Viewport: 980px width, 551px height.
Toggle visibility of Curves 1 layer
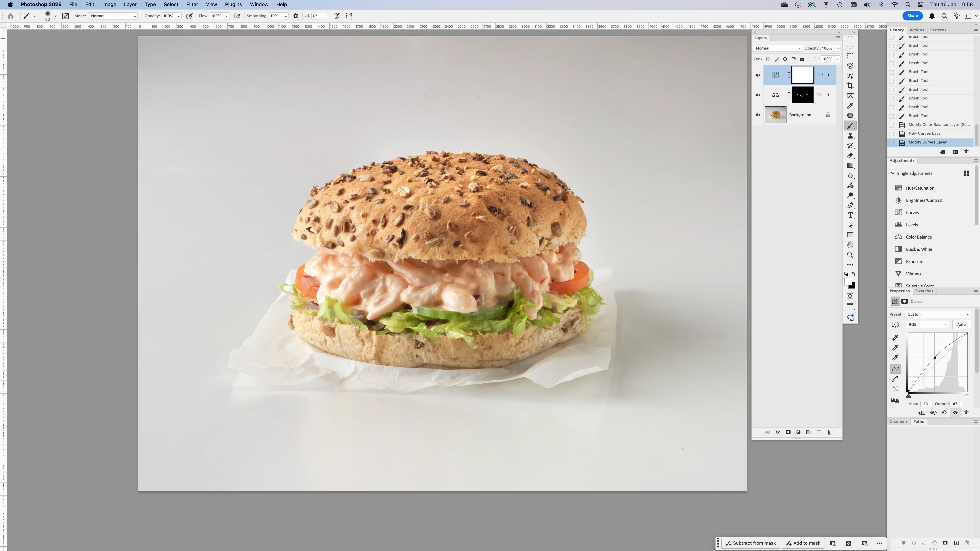pyautogui.click(x=757, y=75)
